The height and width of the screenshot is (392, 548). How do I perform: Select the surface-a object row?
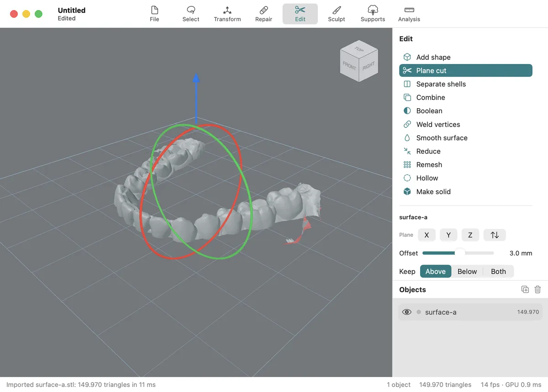point(470,312)
